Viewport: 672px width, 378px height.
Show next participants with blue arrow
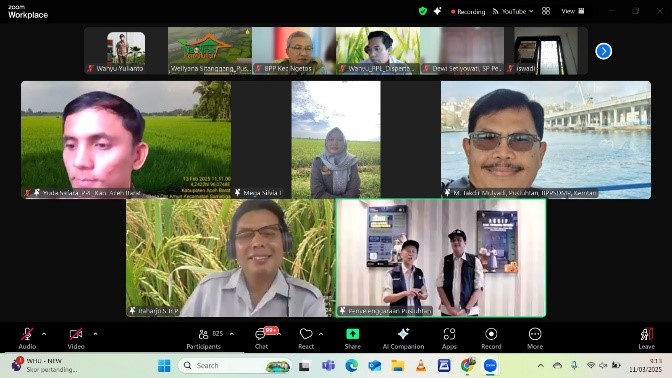[x=603, y=51]
